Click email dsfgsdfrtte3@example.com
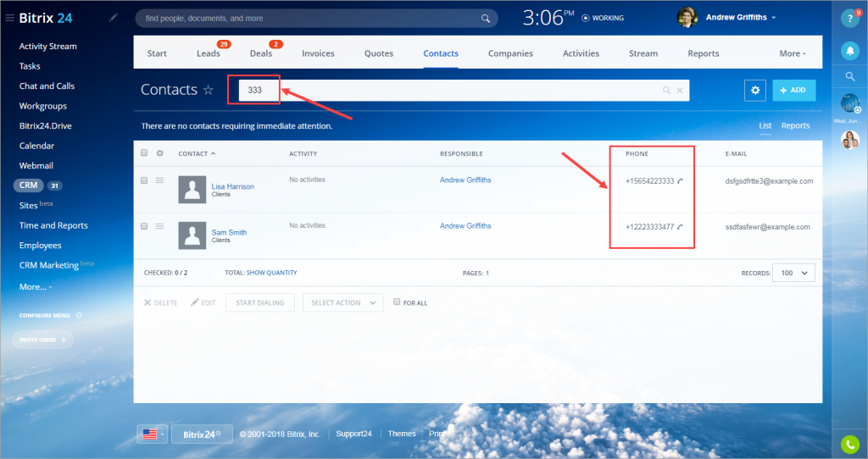This screenshot has width=868, height=459. tap(769, 181)
